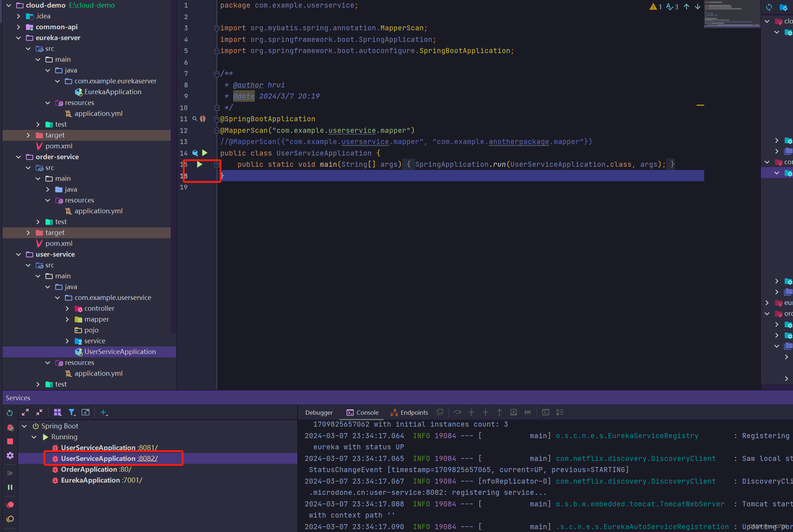
Task: Click Open in New Tab icon in Services
Action: coord(86,412)
